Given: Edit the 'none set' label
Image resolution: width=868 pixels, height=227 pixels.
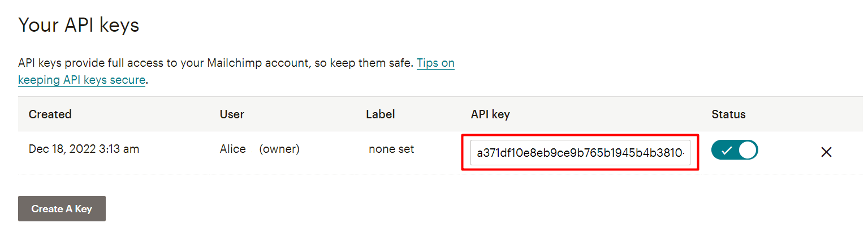Looking at the screenshot, I should 391,149.
